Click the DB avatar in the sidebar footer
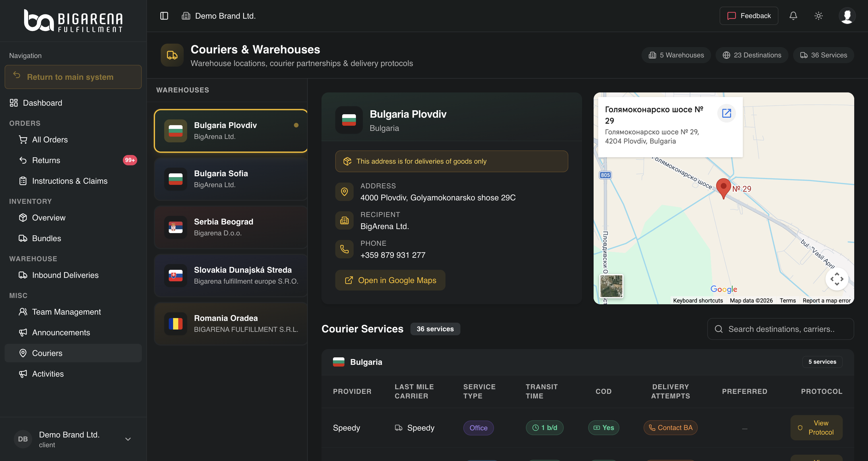This screenshot has height=461, width=868. [23, 439]
